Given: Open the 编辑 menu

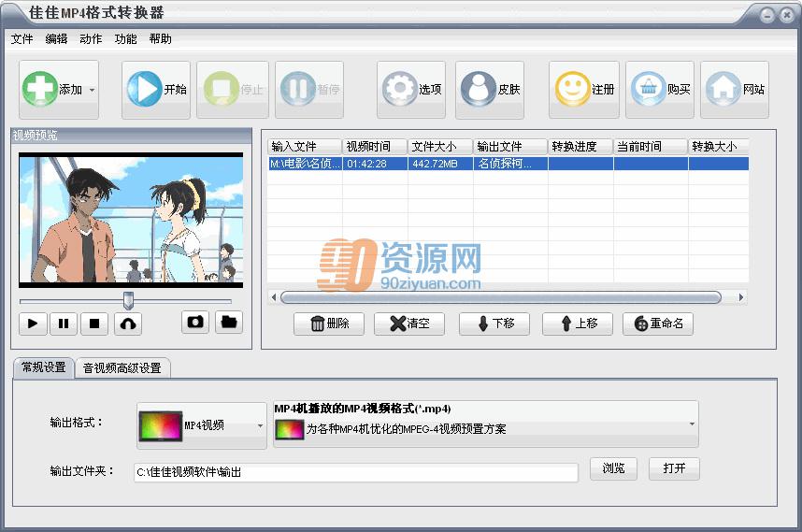Looking at the screenshot, I should tap(56, 39).
